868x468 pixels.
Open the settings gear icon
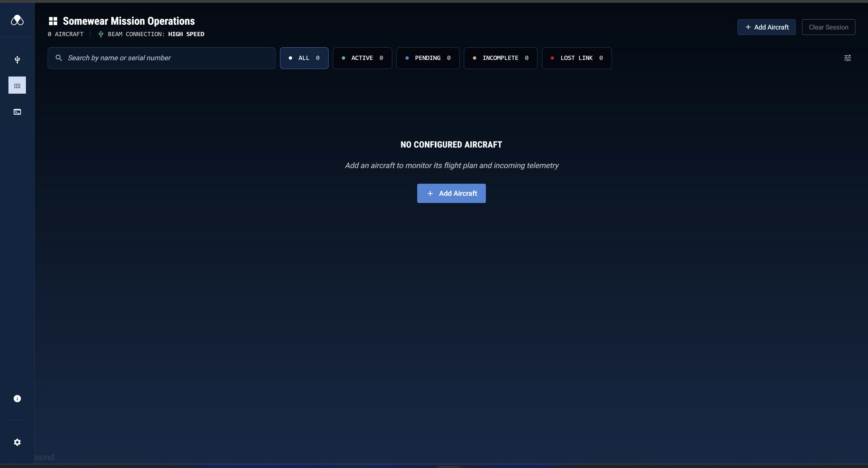coord(17,442)
